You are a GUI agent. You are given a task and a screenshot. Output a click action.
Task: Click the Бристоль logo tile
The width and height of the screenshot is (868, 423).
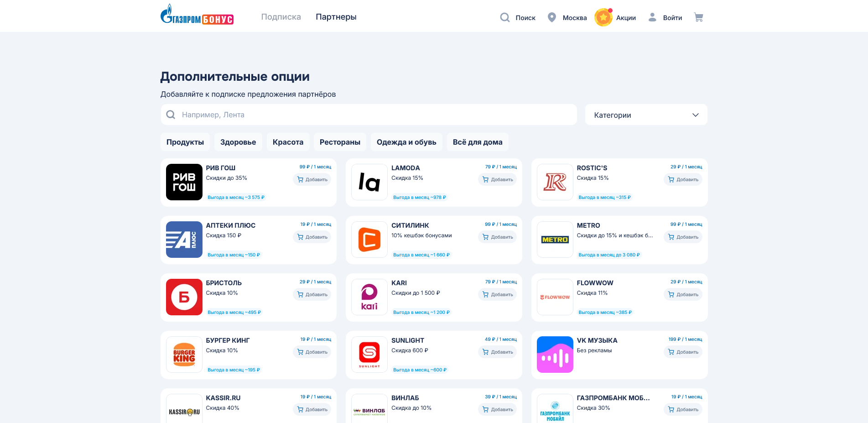184,297
